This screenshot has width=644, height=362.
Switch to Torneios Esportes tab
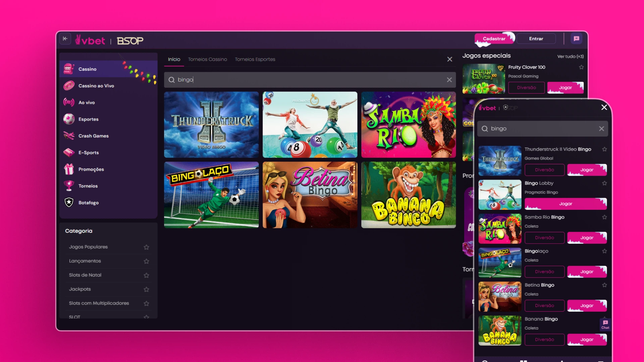tap(255, 59)
